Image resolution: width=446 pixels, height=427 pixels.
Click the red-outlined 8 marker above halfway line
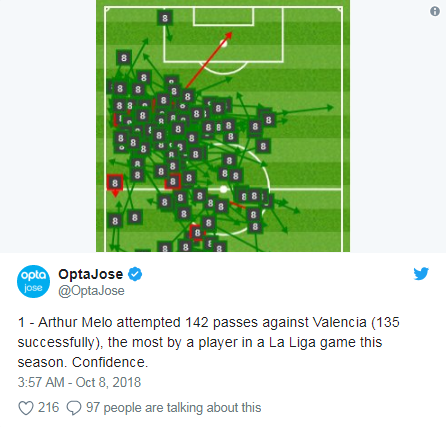coord(173,181)
